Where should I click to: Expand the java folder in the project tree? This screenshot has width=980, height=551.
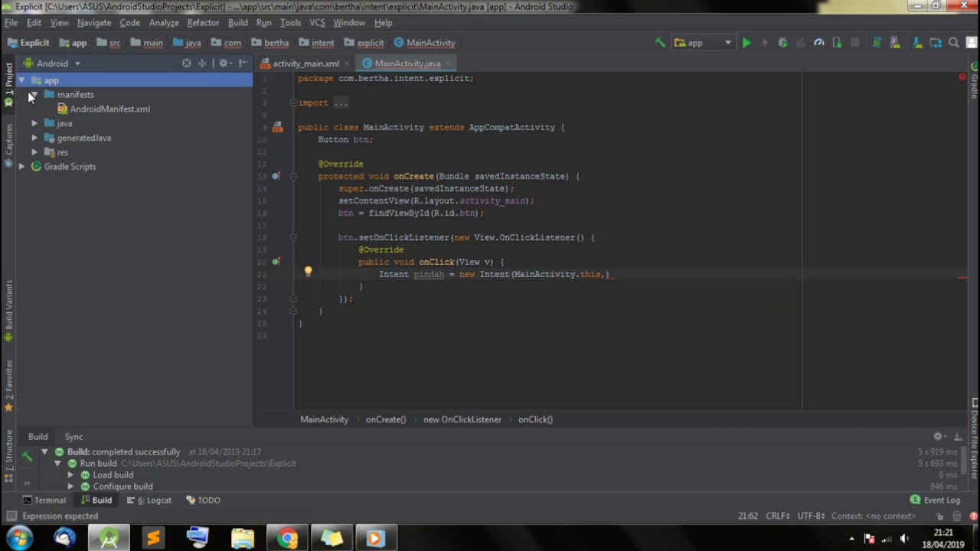coord(34,123)
